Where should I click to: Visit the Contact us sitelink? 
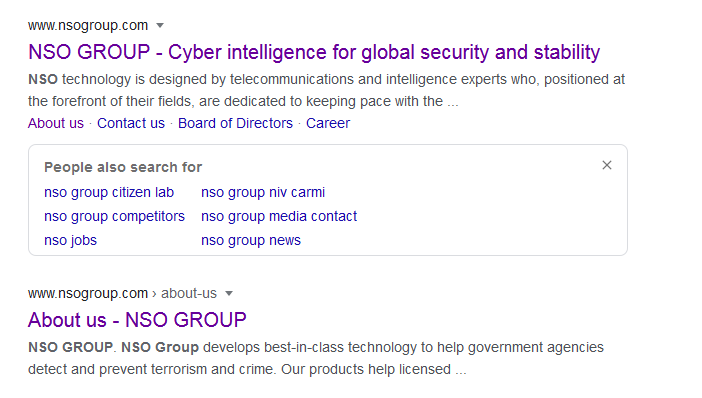point(131,123)
